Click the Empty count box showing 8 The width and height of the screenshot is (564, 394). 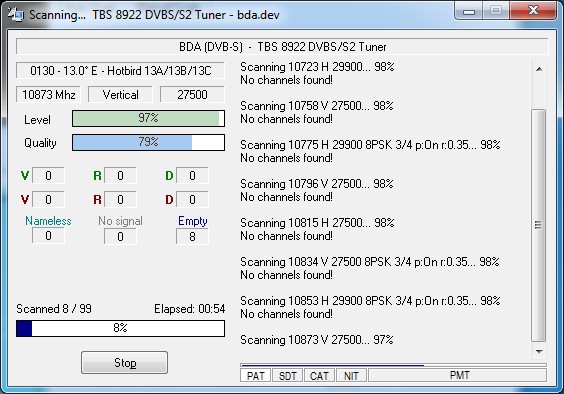pyautogui.click(x=192, y=236)
